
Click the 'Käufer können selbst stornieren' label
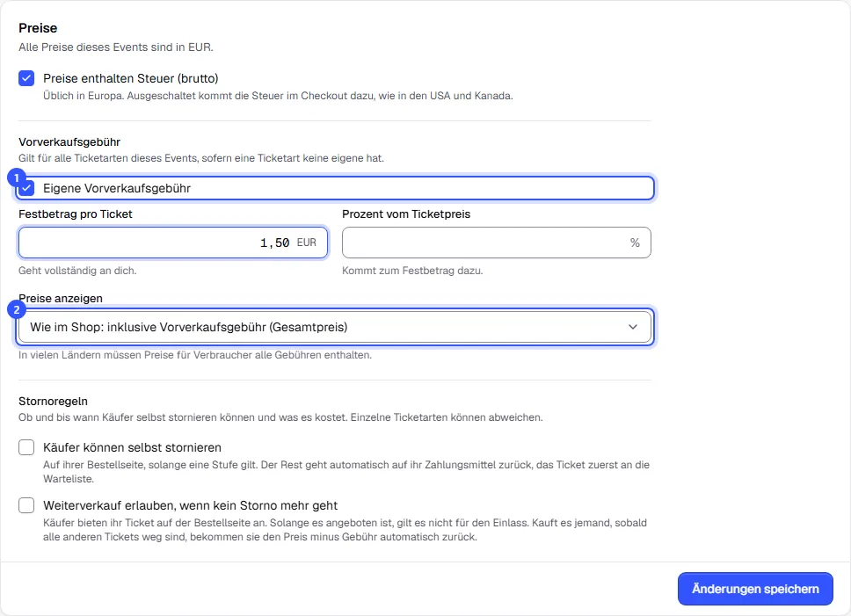tap(133, 447)
